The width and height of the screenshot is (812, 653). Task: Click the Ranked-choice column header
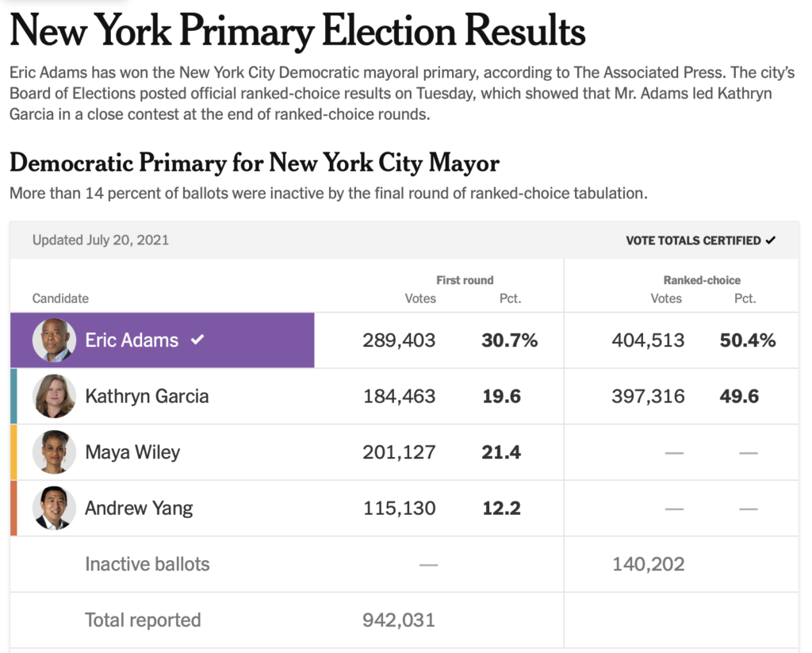click(702, 280)
